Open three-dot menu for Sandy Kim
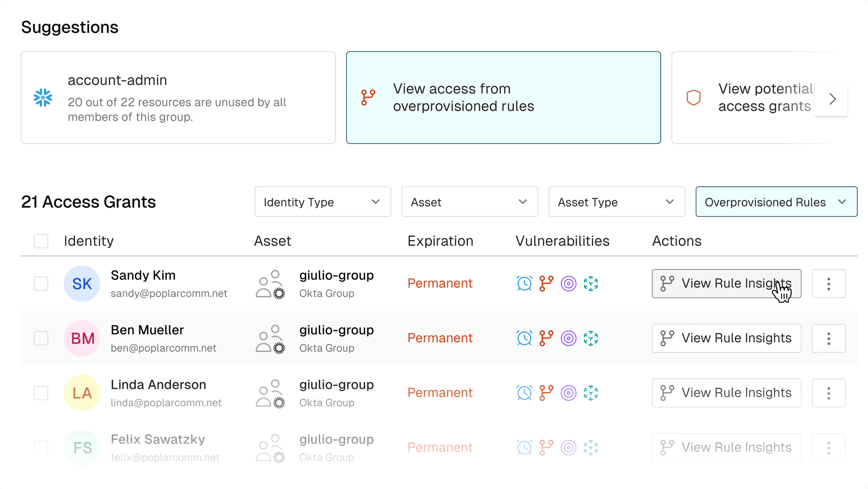Screen dimensions: 868x489 [x=829, y=284]
